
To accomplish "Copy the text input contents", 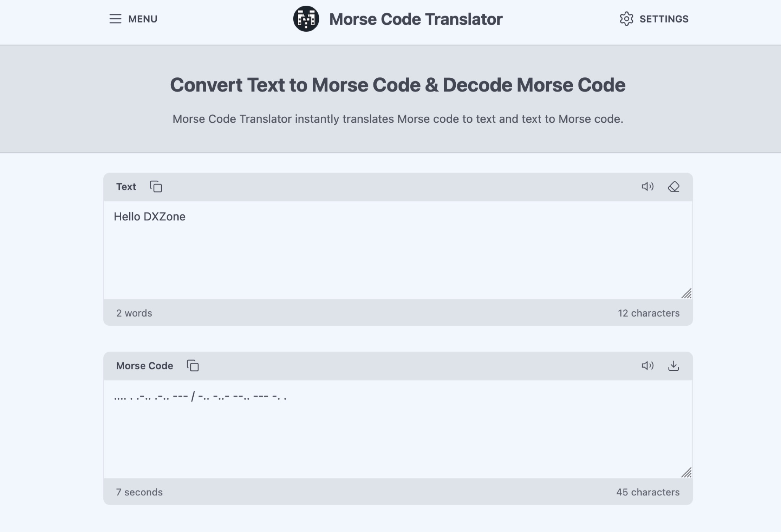I will pyautogui.click(x=156, y=187).
